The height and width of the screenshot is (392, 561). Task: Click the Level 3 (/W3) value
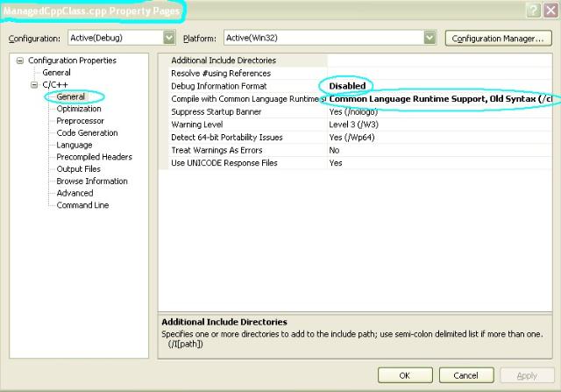coord(353,125)
